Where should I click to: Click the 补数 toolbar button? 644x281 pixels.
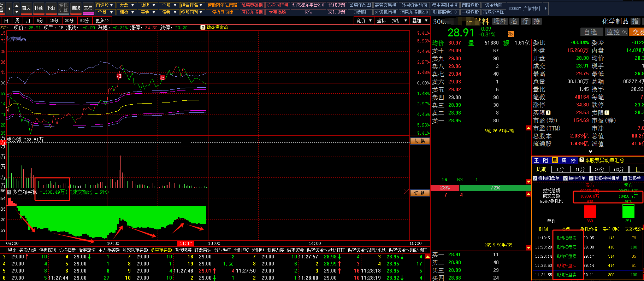[39, 8]
